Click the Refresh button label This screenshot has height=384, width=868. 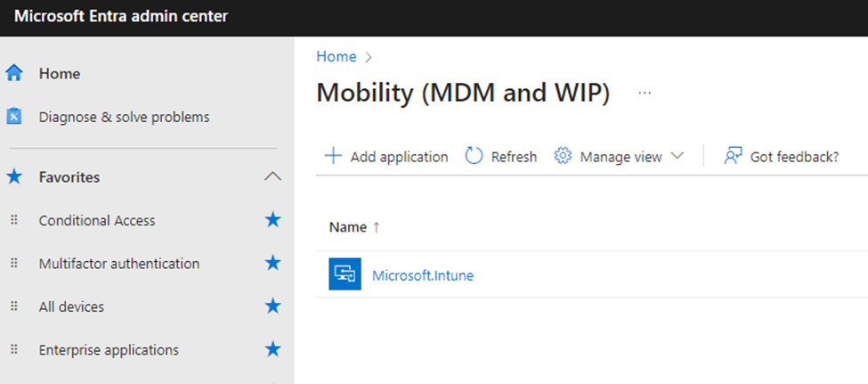pos(515,157)
